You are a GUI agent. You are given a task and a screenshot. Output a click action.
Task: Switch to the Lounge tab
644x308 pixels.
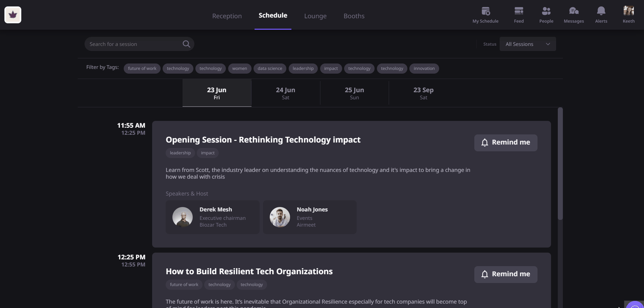pyautogui.click(x=315, y=16)
